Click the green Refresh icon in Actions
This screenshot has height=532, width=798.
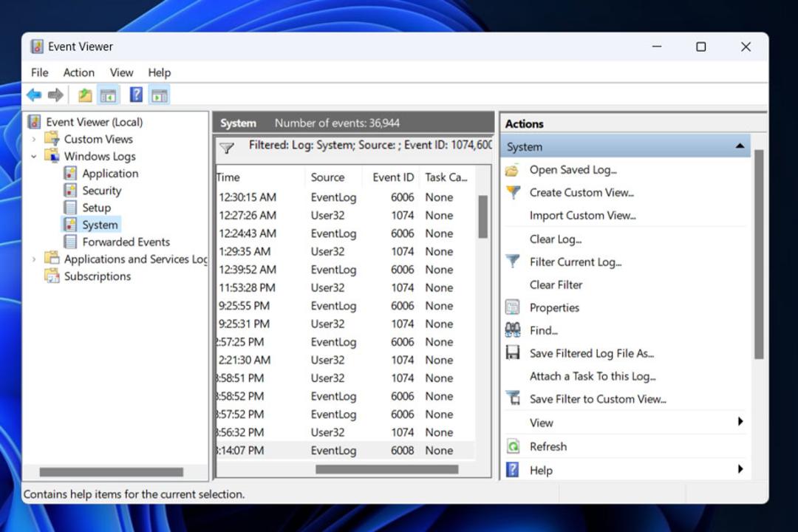coord(513,446)
